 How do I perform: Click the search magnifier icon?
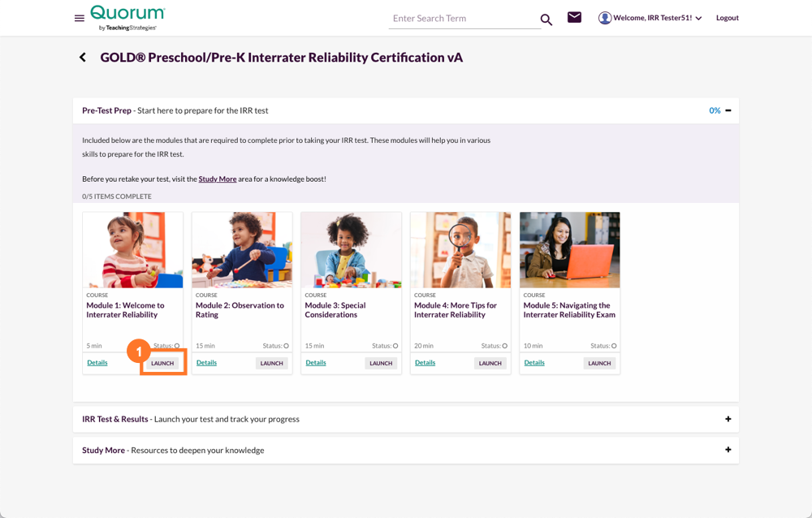(x=546, y=19)
